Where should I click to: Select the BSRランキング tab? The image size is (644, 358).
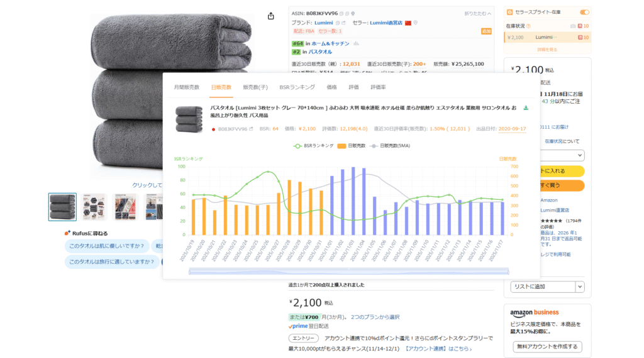point(297,87)
